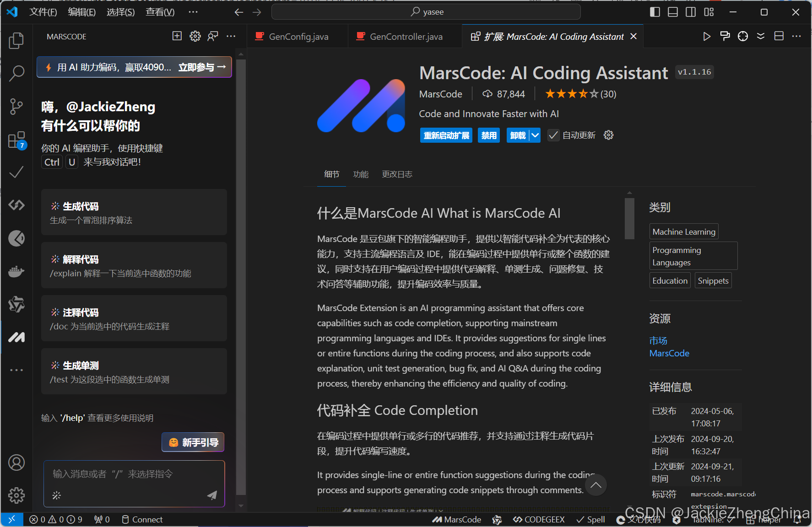Image resolution: width=812 pixels, height=527 pixels.
Task: Toggle the 自动更新 checkbox
Action: pos(553,135)
